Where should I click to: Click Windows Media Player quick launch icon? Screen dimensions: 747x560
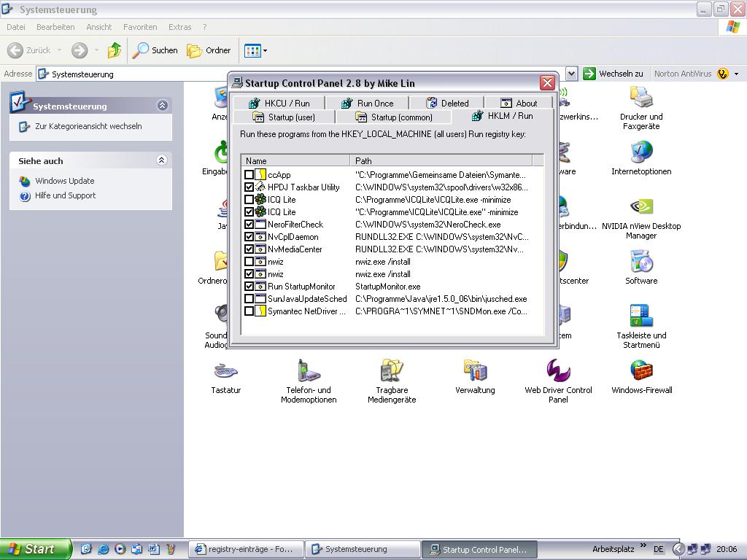120,549
